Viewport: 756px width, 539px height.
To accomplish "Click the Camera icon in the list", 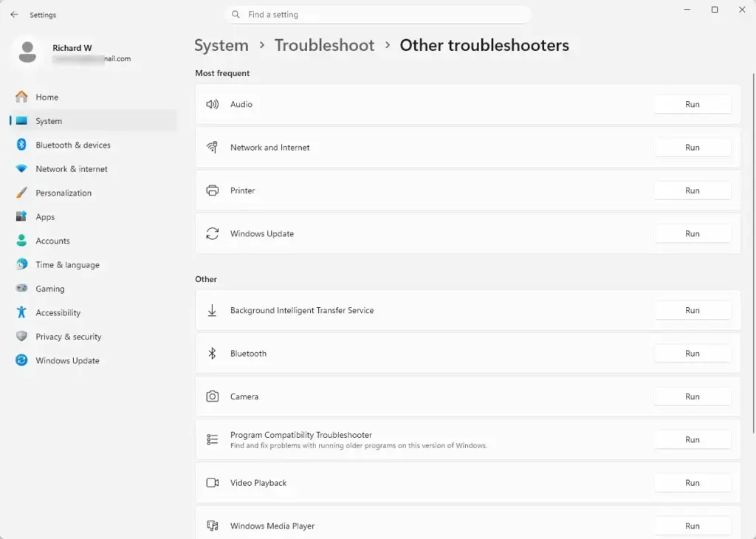I will pyautogui.click(x=212, y=396).
